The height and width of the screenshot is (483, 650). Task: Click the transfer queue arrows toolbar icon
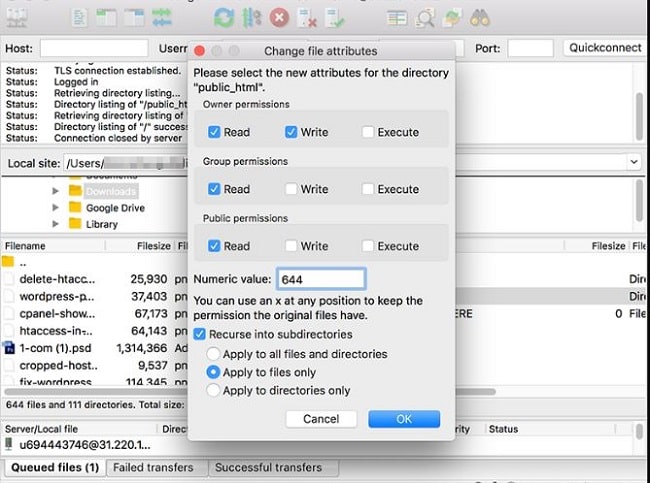(x=160, y=16)
